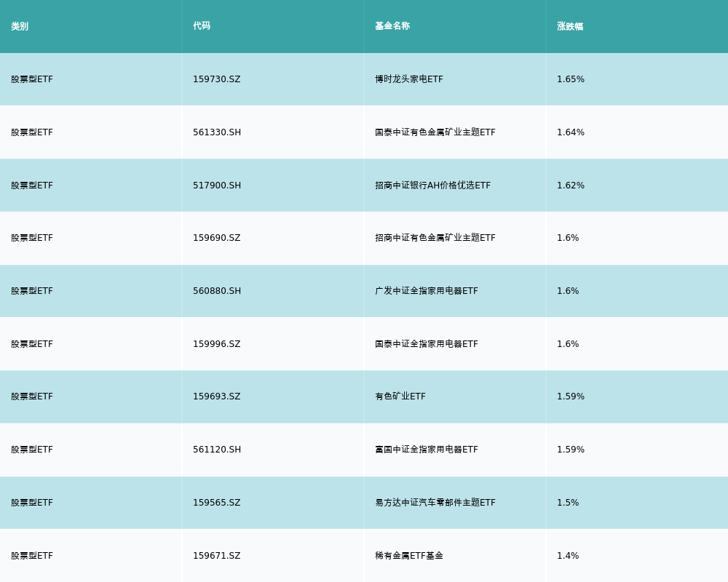This screenshot has height=582, width=728.
Task: Open 博时龙头家电ETF fund name
Action: point(408,79)
